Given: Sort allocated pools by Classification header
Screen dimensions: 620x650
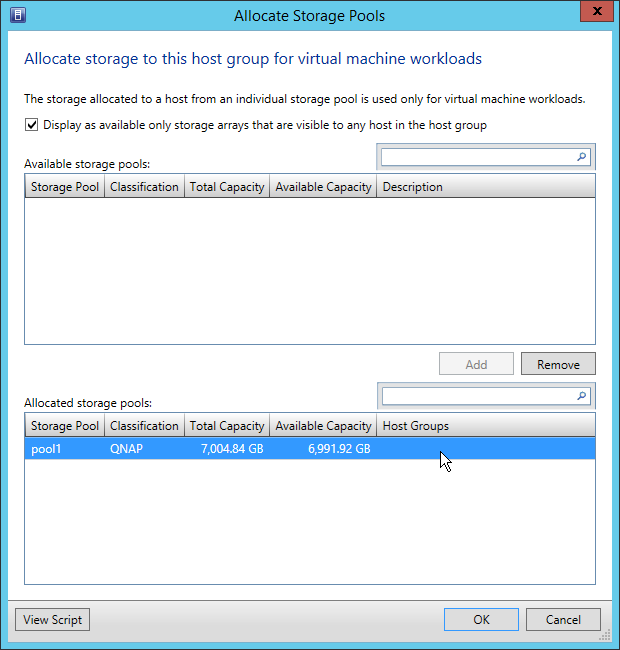Looking at the screenshot, I should (144, 426).
